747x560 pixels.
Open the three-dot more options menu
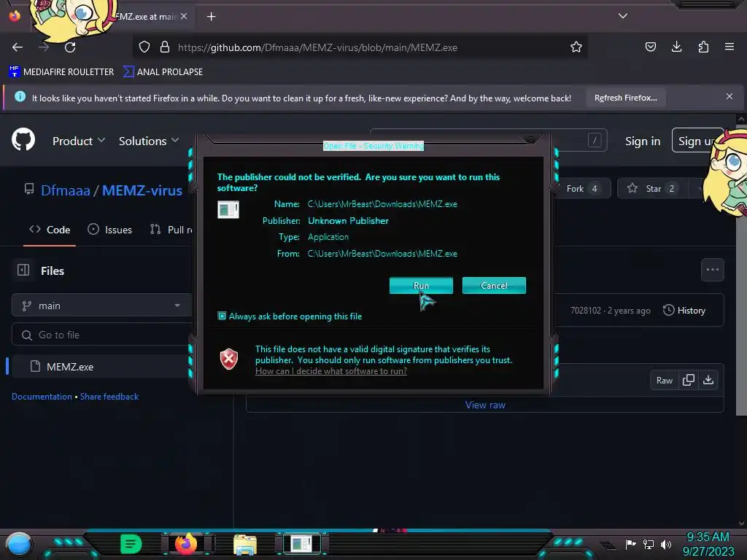pyautogui.click(x=712, y=270)
